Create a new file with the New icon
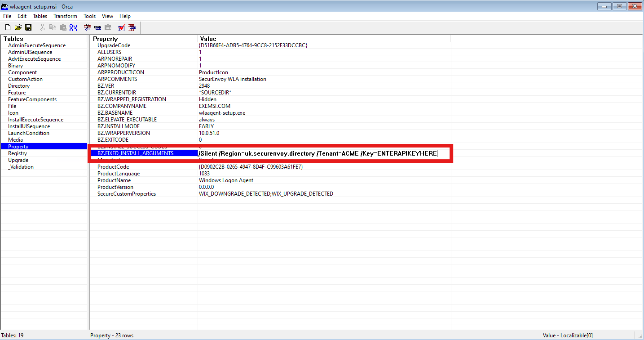 8,27
